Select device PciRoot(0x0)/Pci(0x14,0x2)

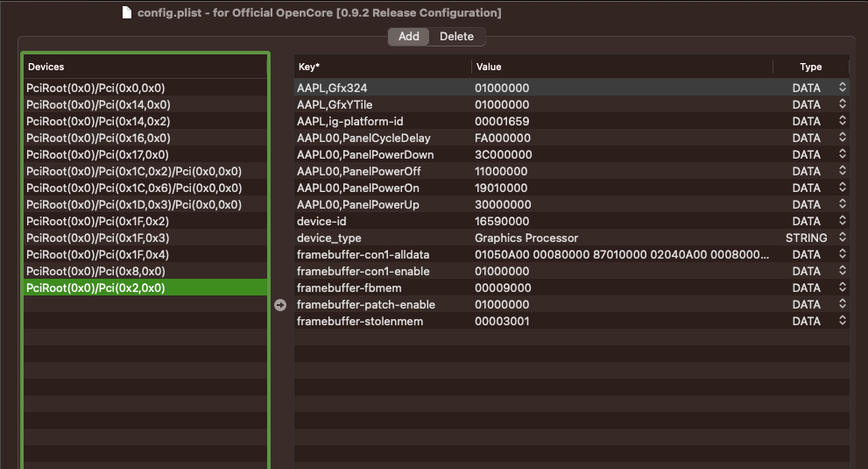click(145, 121)
